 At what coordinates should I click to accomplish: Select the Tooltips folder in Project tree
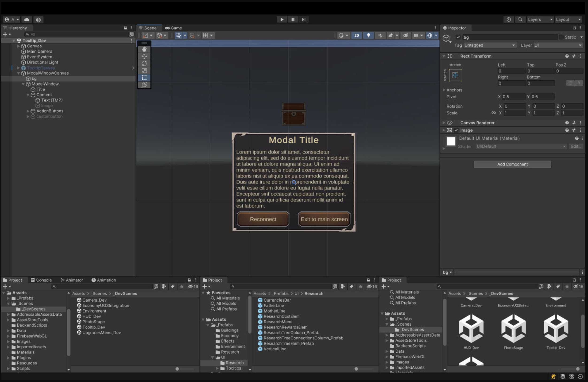[x=233, y=368]
